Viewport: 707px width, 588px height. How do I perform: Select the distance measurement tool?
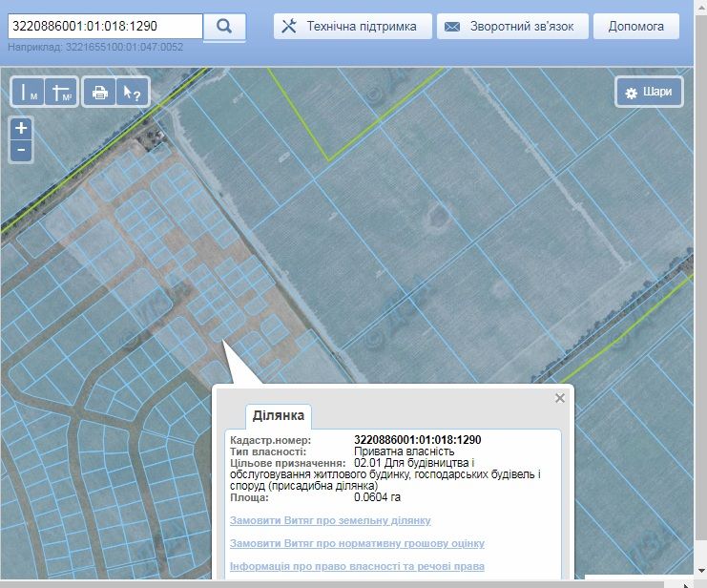pyautogui.click(x=28, y=92)
